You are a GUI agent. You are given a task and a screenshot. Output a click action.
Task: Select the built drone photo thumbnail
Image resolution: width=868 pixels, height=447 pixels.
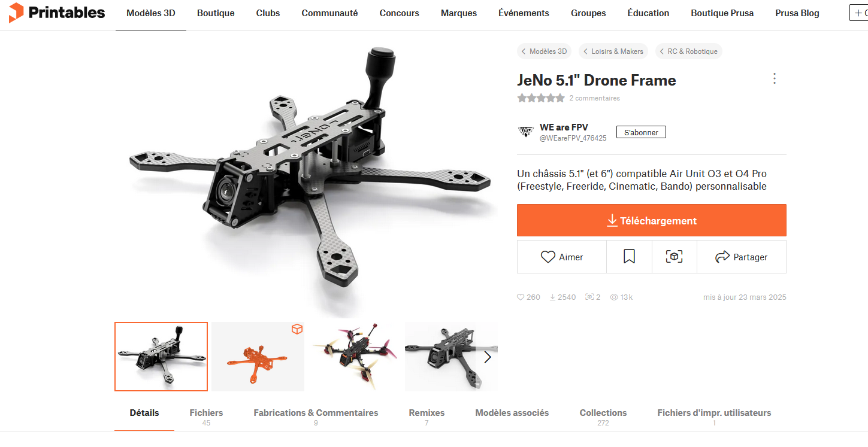(x=355, y=357)
